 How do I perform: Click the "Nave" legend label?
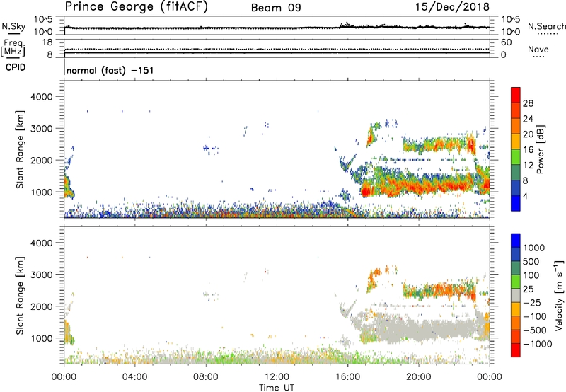click(538, 49)
